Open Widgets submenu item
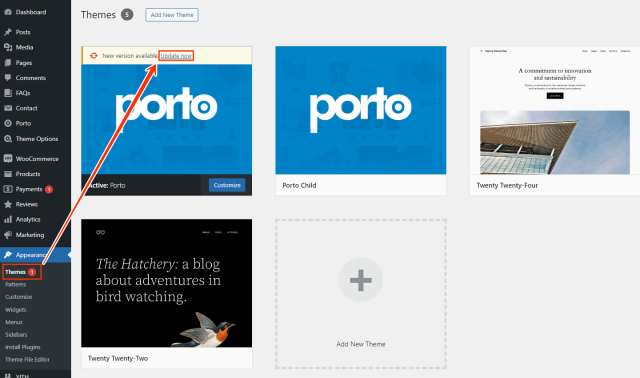Image resolution: width=640 pixels, height=378 pixels. (x=16, y=309)
